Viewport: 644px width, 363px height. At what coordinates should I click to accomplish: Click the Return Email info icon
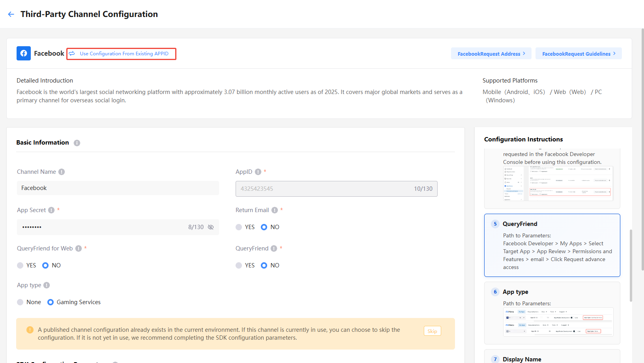pyautogui.click(x=275, y=210)
